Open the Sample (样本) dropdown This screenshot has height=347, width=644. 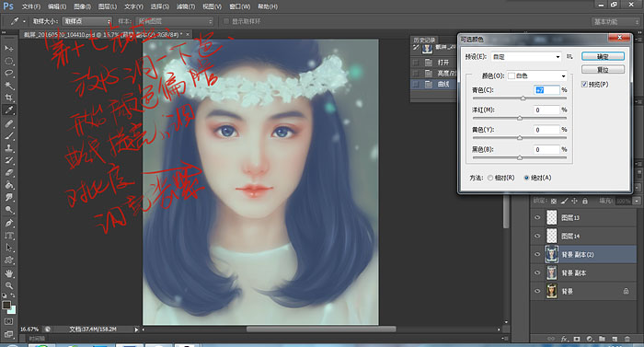(175, 21)
